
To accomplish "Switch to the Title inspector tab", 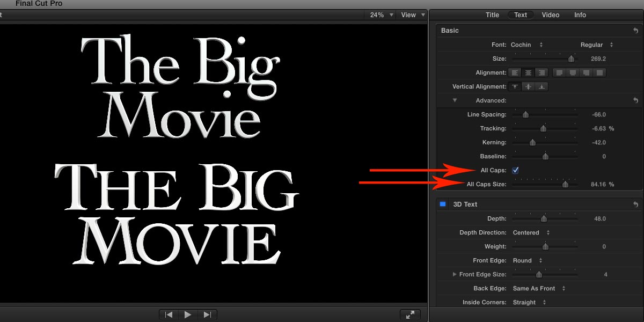I will point(492,15).
